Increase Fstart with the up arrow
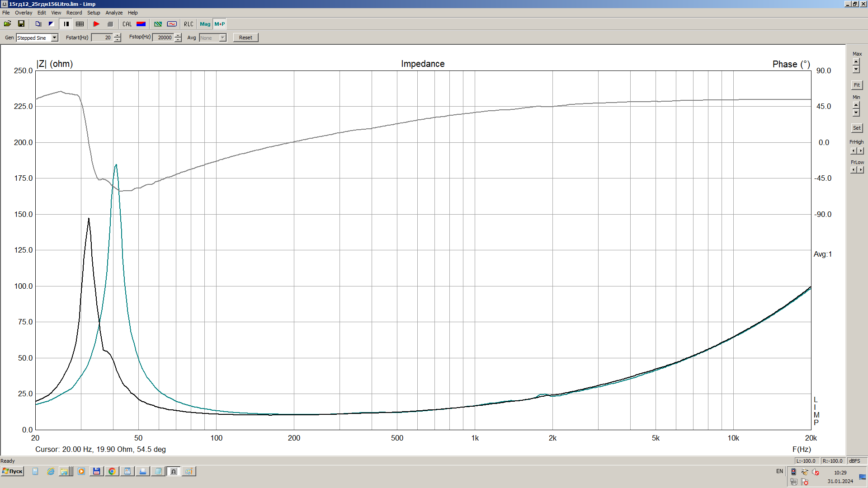The height and width of the screenshot is (488, 868). pyautogui.click(x=118, y=35)
